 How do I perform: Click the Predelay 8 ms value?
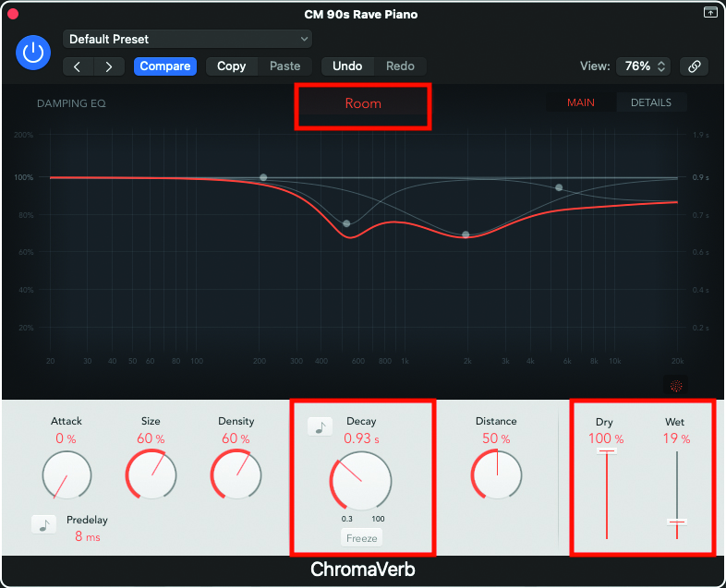pos(88,536)
